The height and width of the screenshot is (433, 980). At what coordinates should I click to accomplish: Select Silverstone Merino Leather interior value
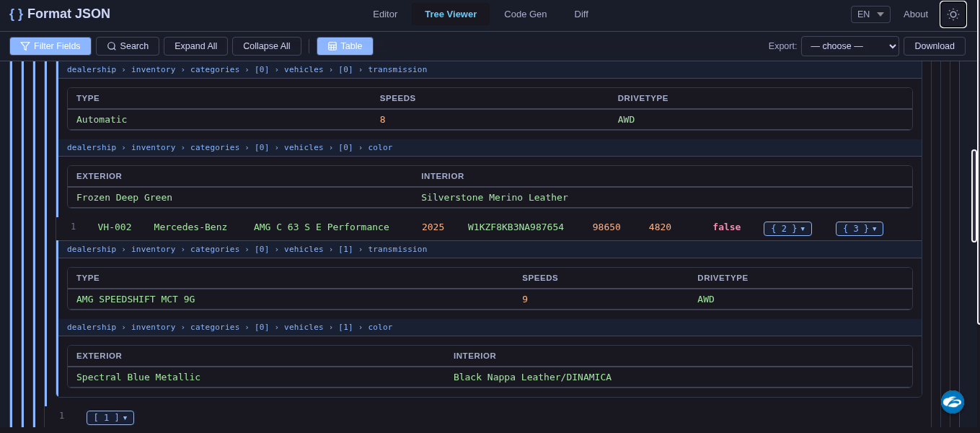[x=495, y=198]
